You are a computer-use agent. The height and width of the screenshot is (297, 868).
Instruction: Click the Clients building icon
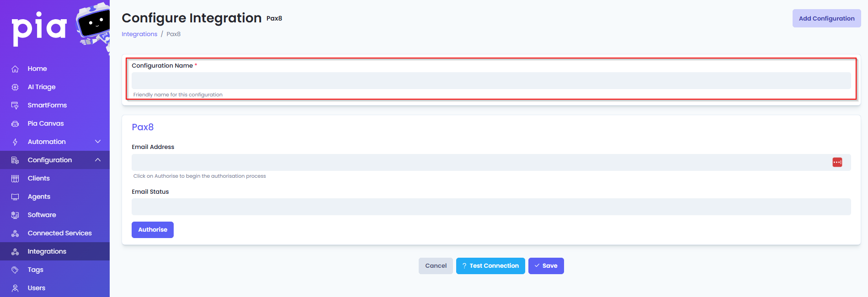pyautogui.click(x=15, y=179)
